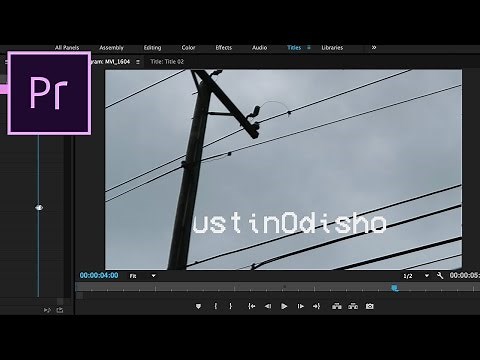Screen dimensions: 480x360
Task: Play the program monitor
Action: [284, 306]
